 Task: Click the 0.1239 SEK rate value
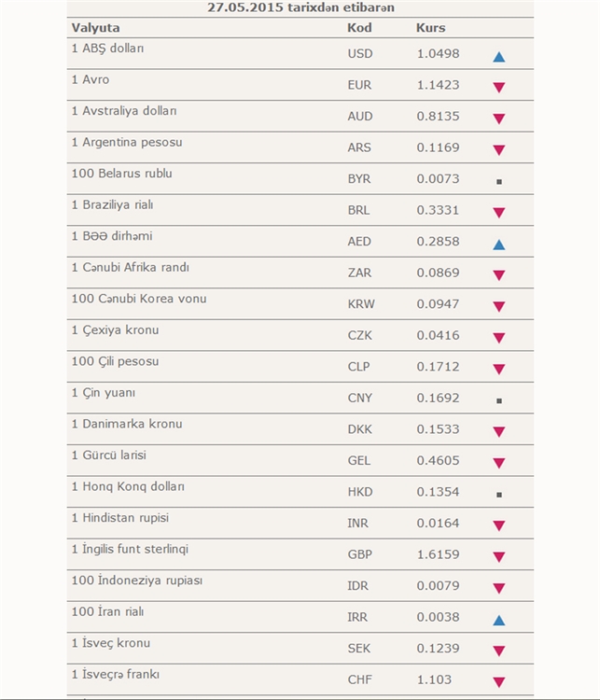coord(438,649)
